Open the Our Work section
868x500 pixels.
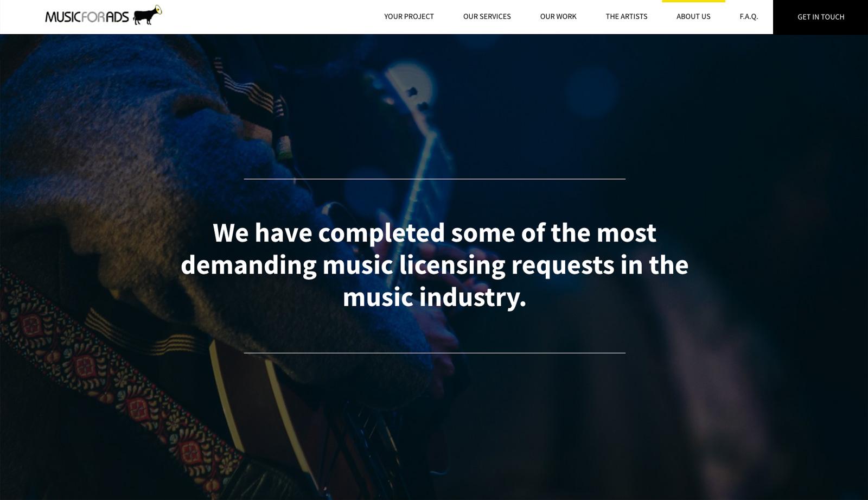click(x=558, y=16)
